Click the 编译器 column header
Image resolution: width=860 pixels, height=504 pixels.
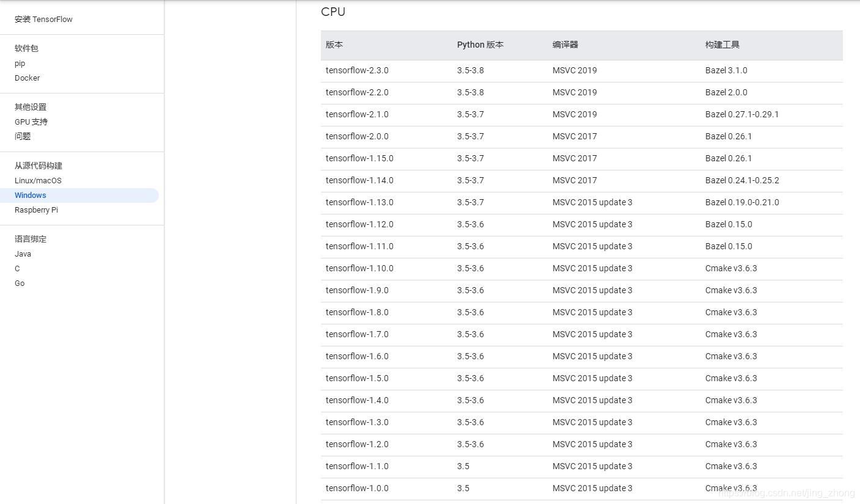click(x=565, y=45)
